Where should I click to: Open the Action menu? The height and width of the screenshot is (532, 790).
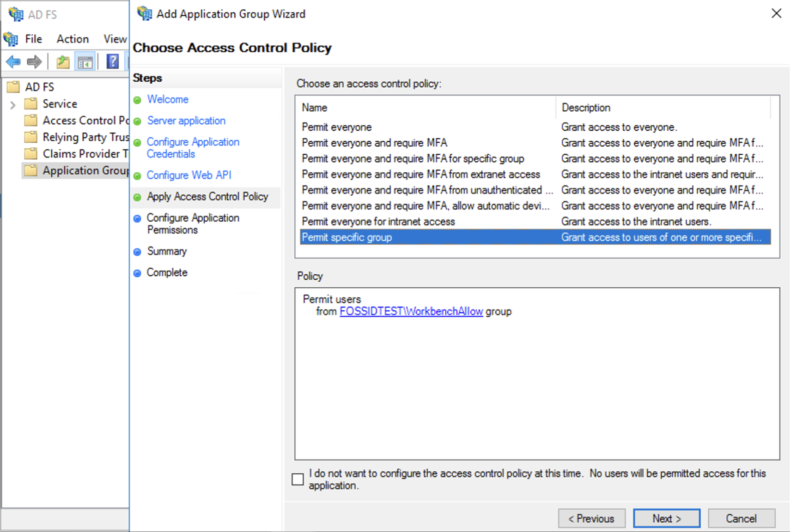tap(73, 39)
